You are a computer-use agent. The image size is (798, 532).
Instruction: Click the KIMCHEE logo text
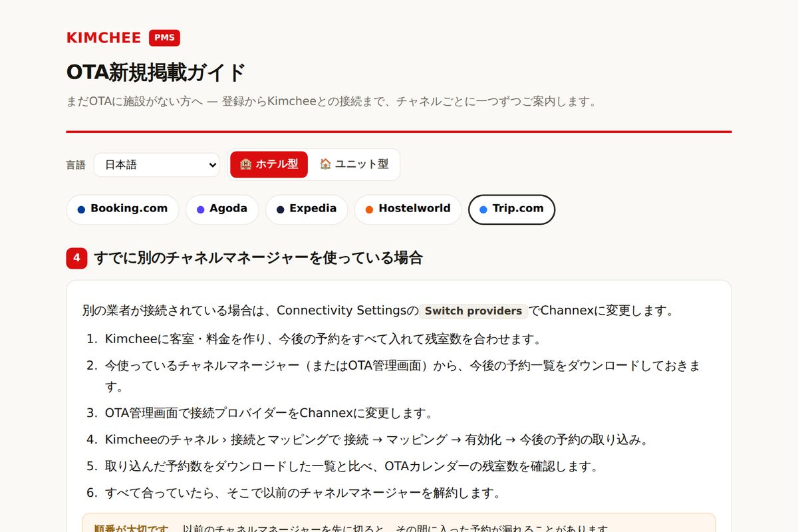pos(104,38)
